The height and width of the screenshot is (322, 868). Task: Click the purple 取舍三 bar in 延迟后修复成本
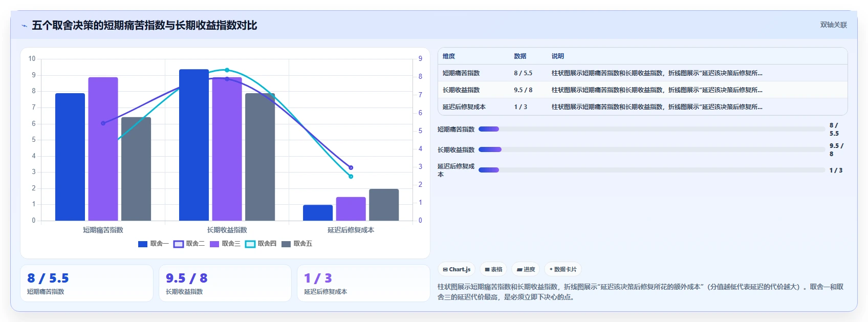click(x=351, y=209)
